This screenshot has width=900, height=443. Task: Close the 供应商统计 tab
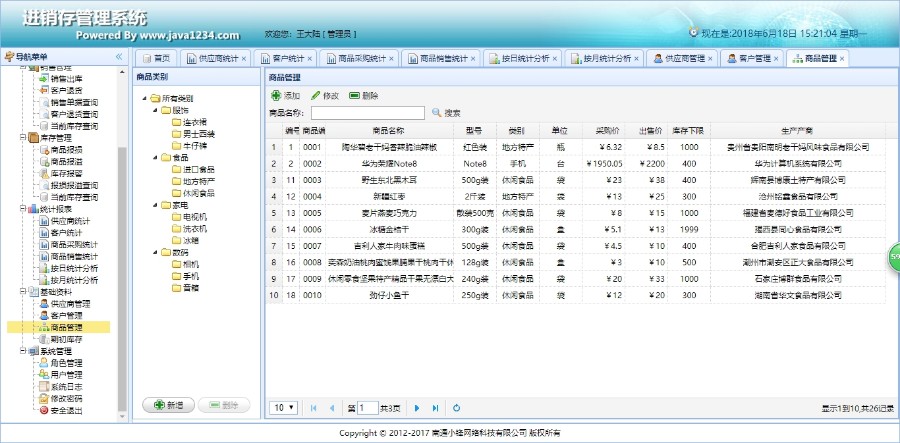pyautogui.click(x=246, y=59)
